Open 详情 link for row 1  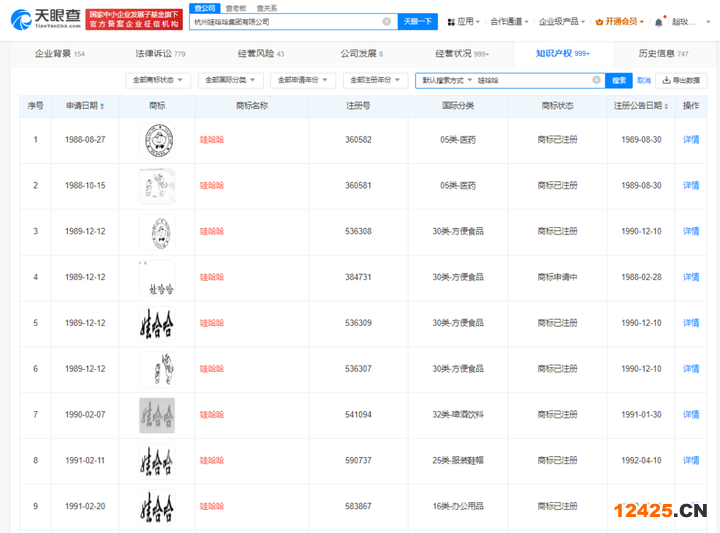(x=691, y=139)
